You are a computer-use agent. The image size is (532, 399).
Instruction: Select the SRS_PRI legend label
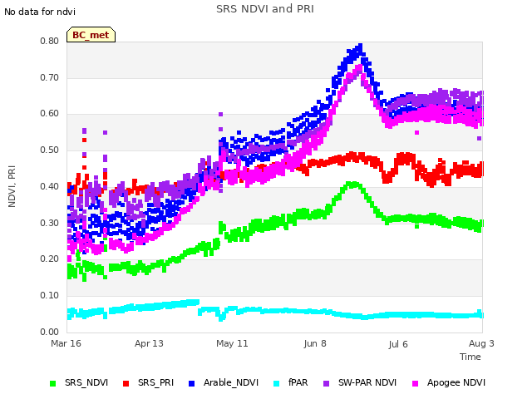155,382
